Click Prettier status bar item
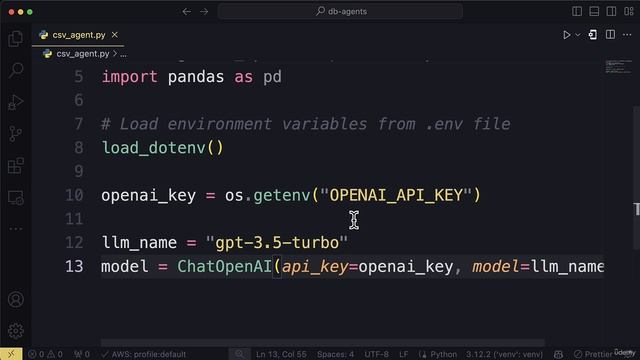Image resolution: width=640 pixels, height=360 pixels. tap(593, 354)
